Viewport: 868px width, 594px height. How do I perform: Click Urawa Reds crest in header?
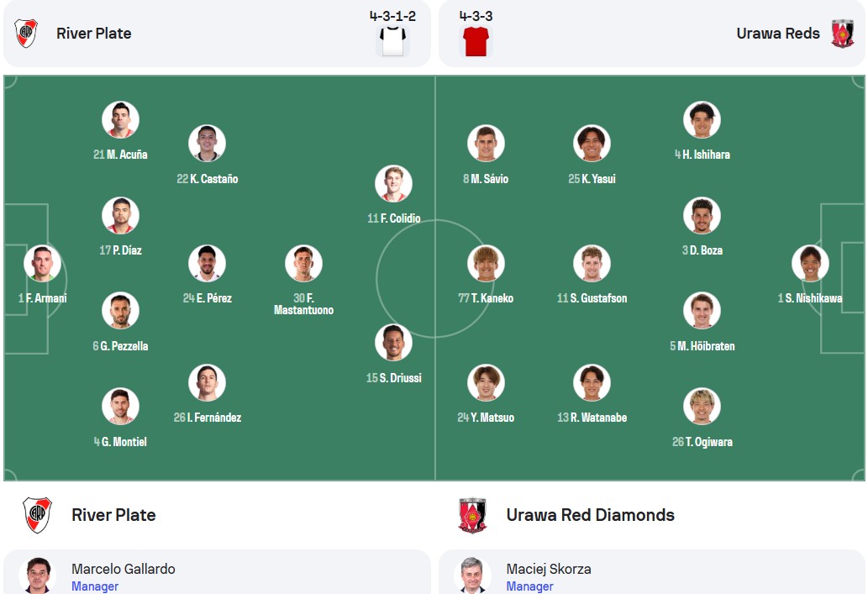point(843,34)
